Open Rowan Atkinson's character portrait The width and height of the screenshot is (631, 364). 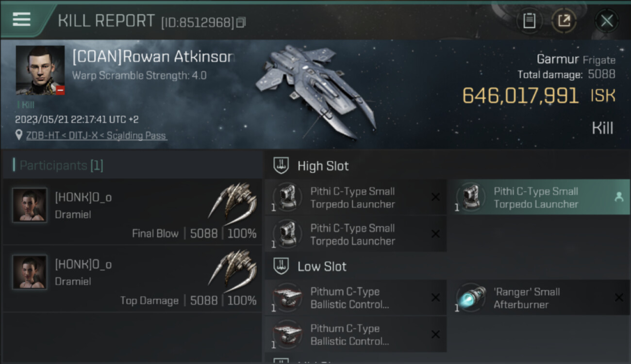[x=40, y=70]
